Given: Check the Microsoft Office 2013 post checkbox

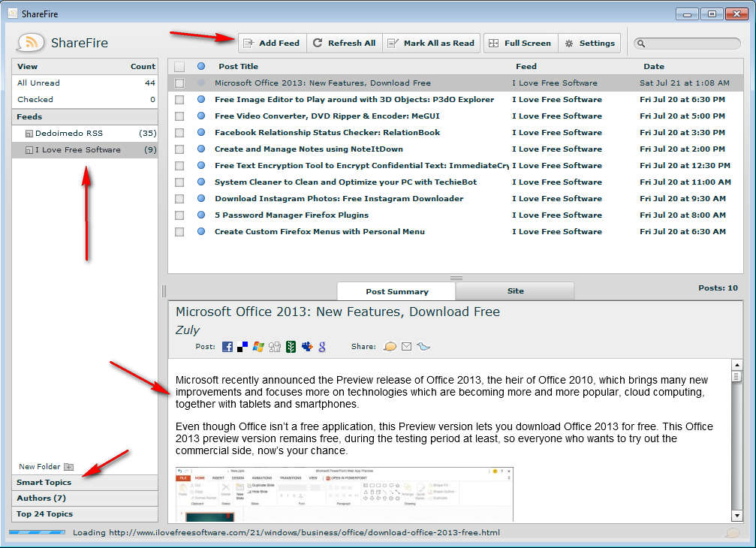Looking at the screenshot, I should pyautogui.click(x=179, y=83).
